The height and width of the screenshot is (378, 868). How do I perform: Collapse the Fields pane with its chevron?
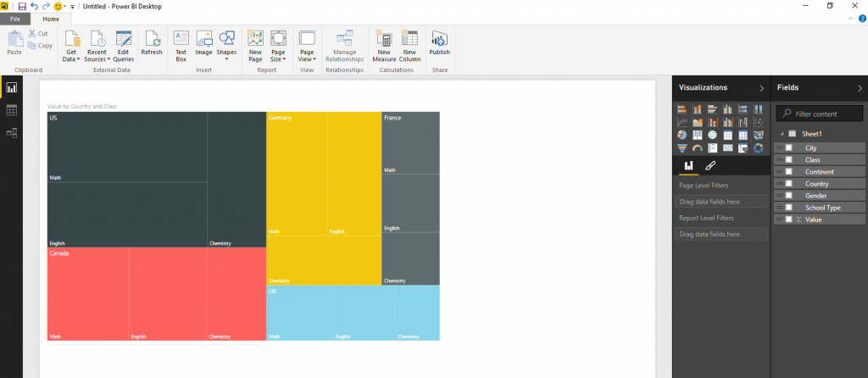860,88
